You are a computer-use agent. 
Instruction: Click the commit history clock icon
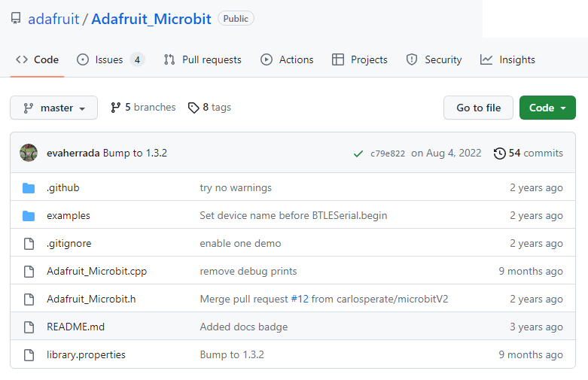(x=500, y=154)
